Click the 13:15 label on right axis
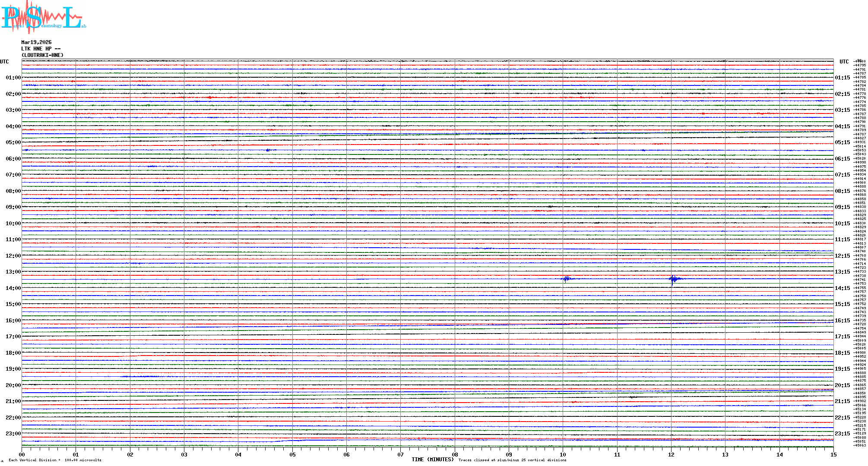The image size is (868, 466). coord(842,272)
